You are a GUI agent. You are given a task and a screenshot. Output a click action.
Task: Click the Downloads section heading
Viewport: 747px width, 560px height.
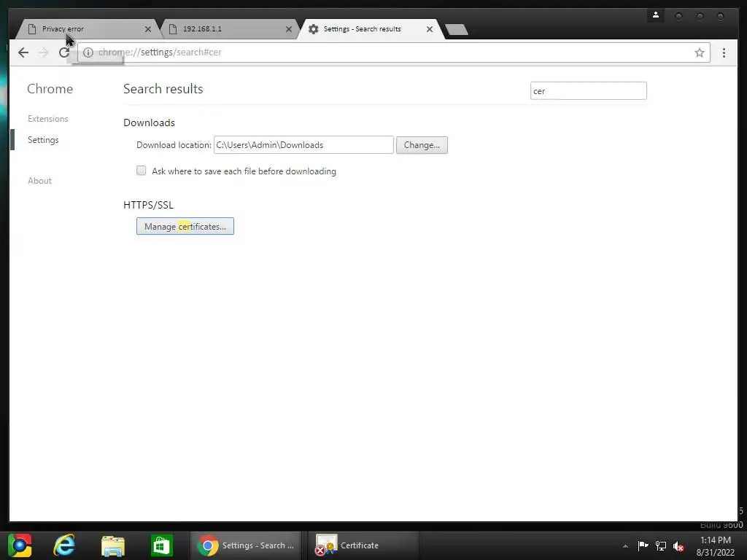coord(149,122)
